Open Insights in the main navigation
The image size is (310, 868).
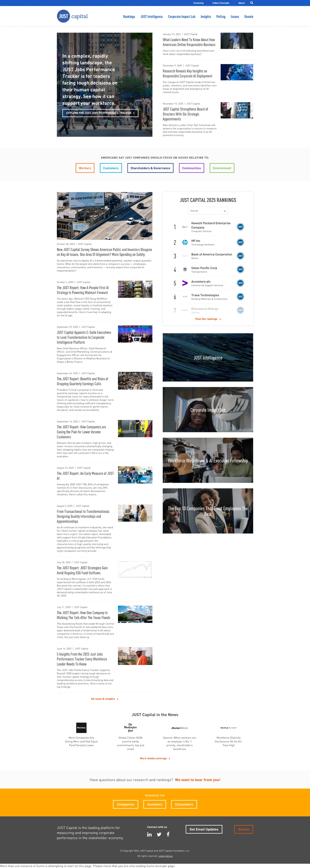tap(206, 17)
